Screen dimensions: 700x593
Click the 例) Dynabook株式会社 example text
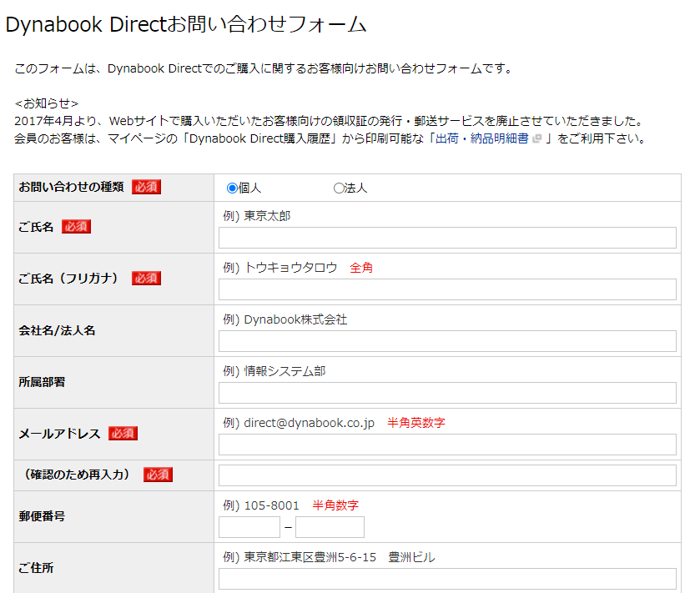(285, 319)
